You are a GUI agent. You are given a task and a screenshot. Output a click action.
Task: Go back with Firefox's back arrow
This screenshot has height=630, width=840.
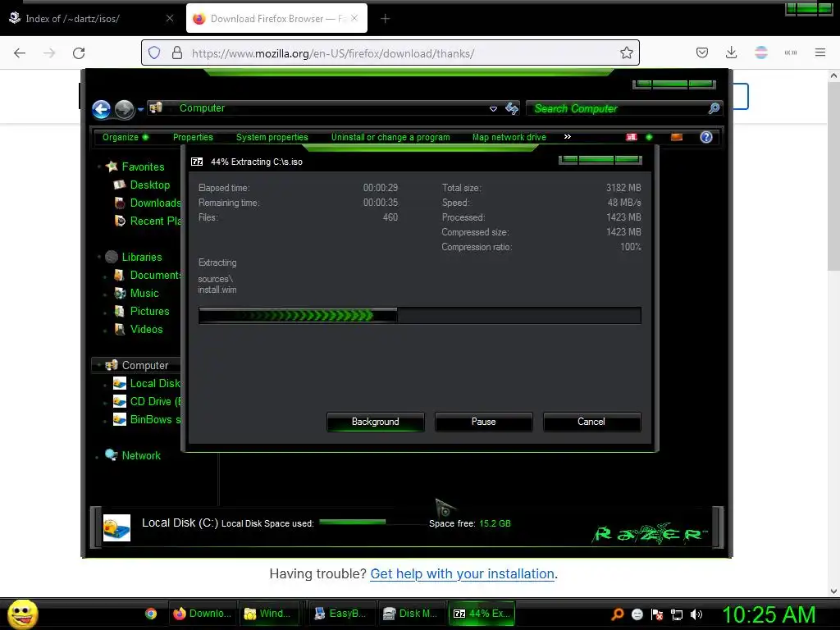[x=20, y=53]
